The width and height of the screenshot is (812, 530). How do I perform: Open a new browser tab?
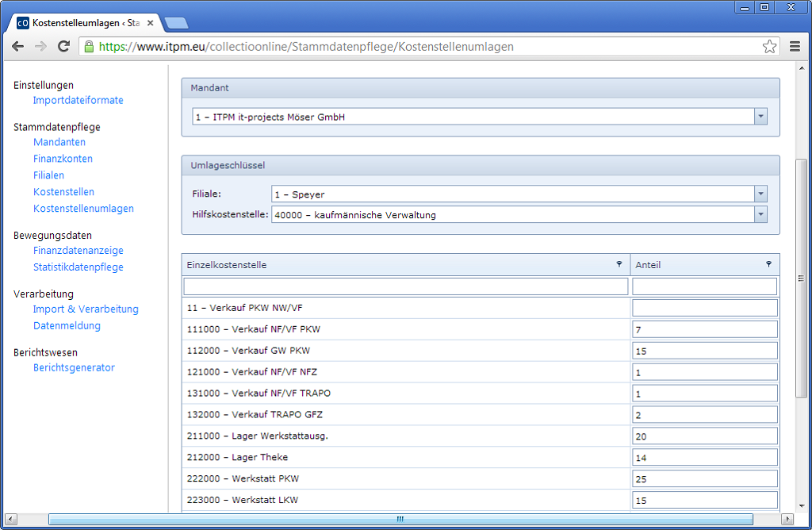176,23
